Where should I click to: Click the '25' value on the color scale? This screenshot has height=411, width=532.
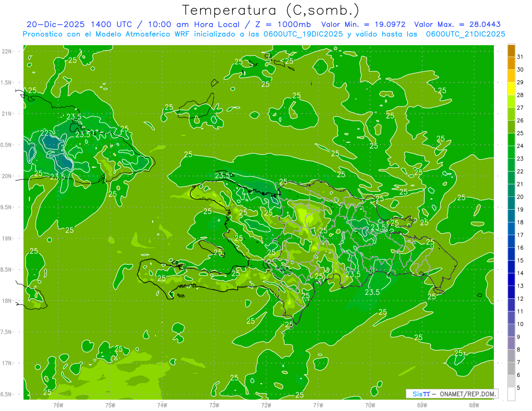(x=520, y=133)
